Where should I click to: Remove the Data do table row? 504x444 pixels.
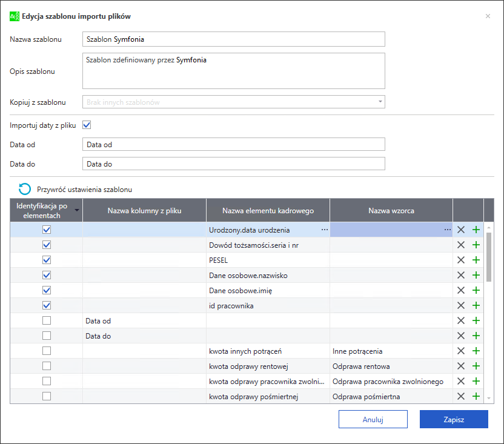click(461, 336)
